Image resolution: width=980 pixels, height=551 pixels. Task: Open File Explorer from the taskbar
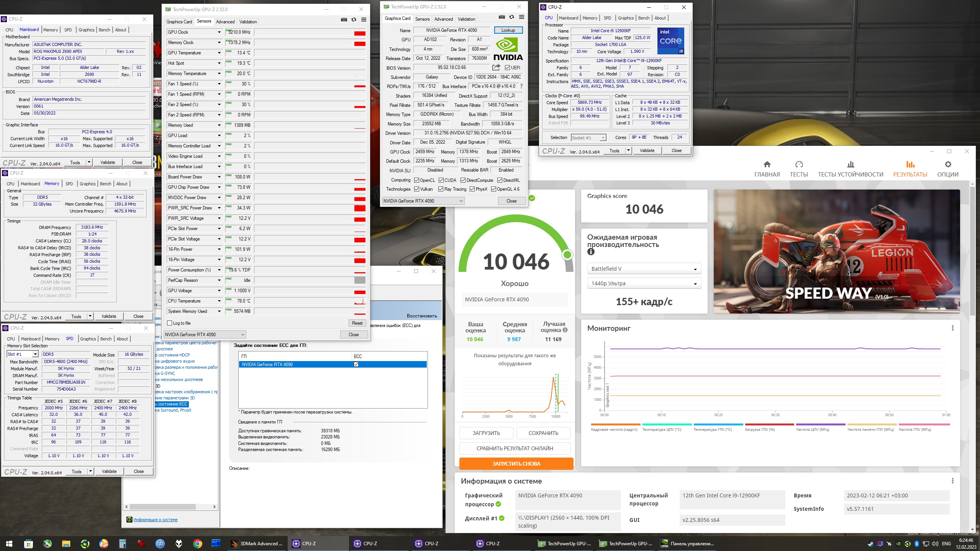pyautogui.click(x=66, y=543)
